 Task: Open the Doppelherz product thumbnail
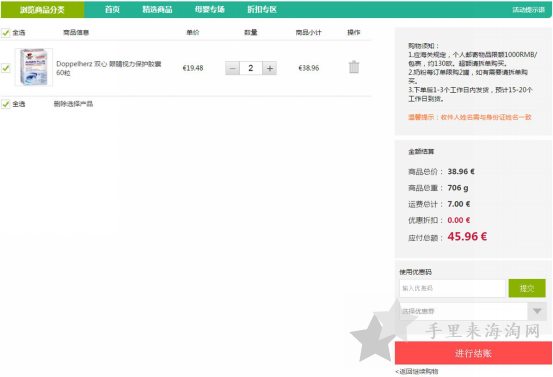34,67
